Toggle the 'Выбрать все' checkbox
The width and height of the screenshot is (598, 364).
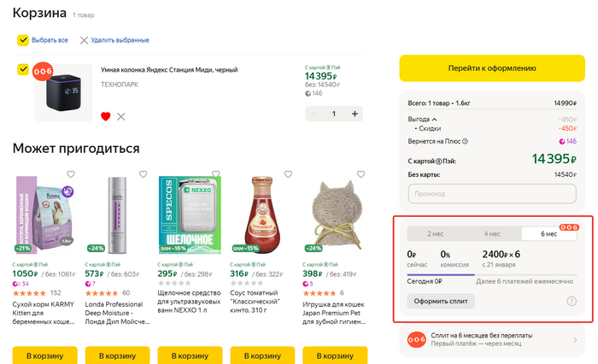[x=23, y=40]
